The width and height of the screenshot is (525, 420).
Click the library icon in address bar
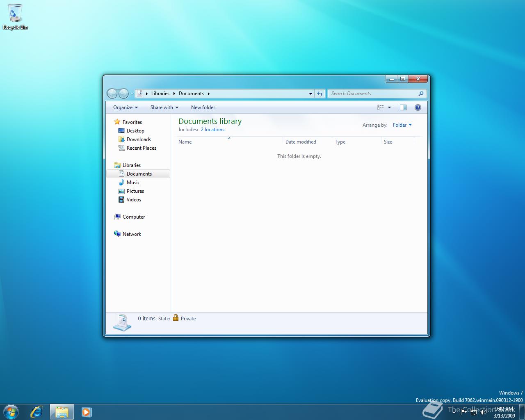coord(139,94)
